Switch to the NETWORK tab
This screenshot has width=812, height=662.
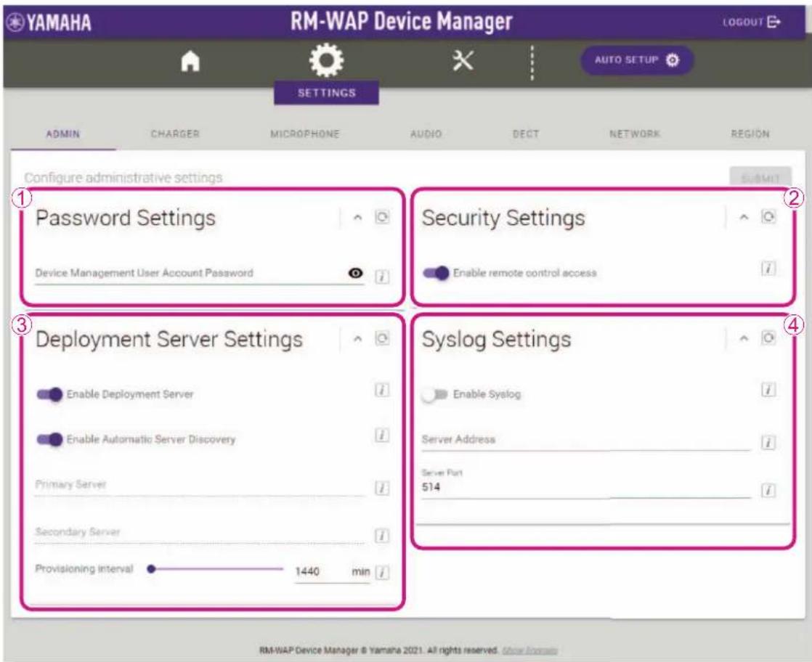click(x=635, y=134)
